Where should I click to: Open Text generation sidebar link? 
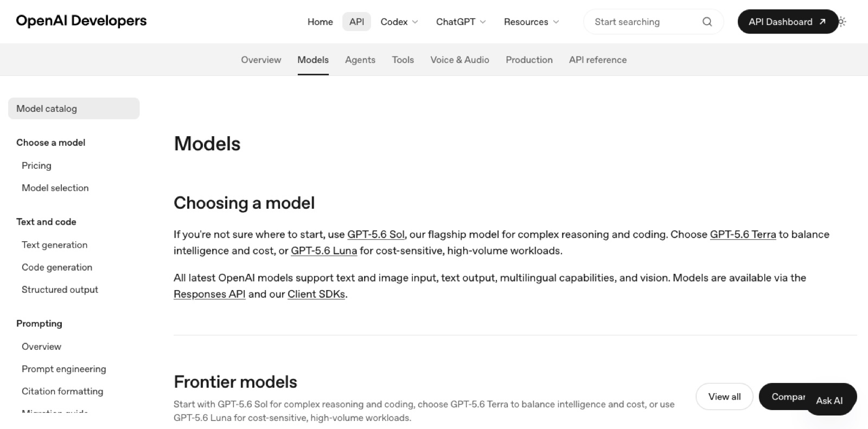(55, 245)
